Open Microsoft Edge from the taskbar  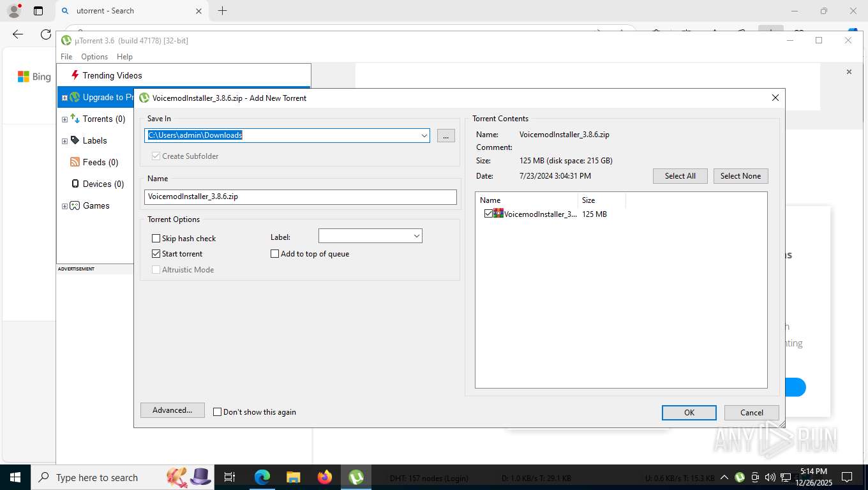[x=262, y=477]
